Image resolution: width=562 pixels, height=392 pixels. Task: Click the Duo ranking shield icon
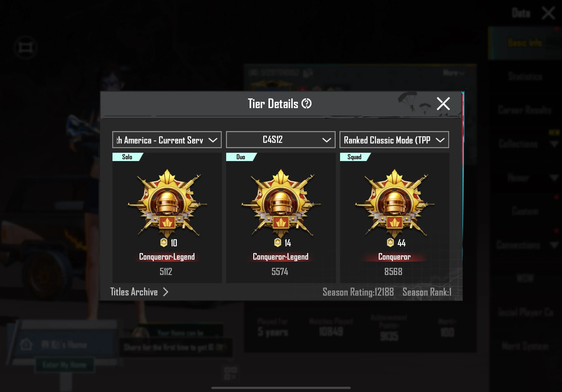(278, 243)
